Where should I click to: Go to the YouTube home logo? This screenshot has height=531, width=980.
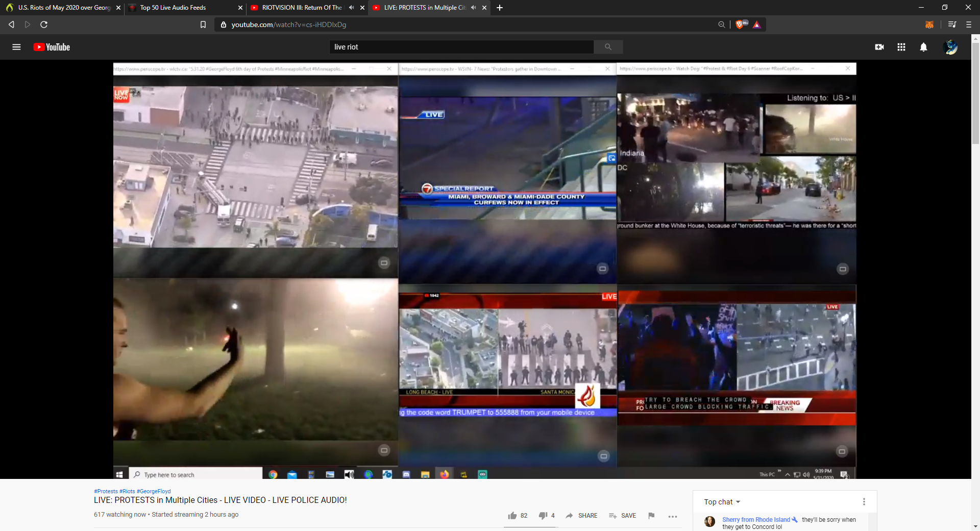click(52, 47)
